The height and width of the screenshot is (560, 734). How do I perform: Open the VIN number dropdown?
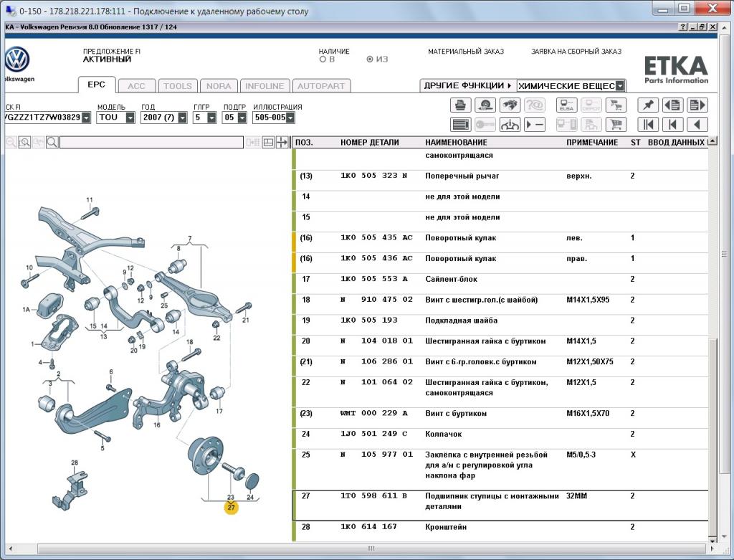point(86,118)
